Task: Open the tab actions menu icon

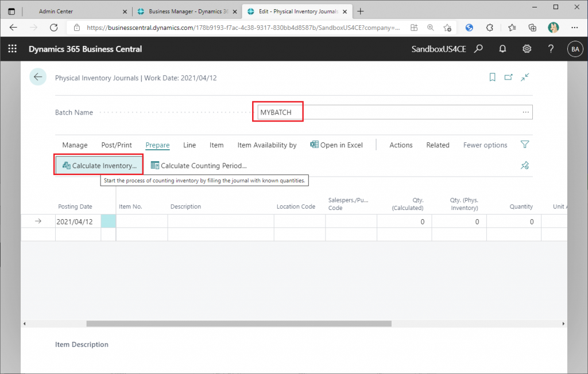Action: tap(11, 11)
